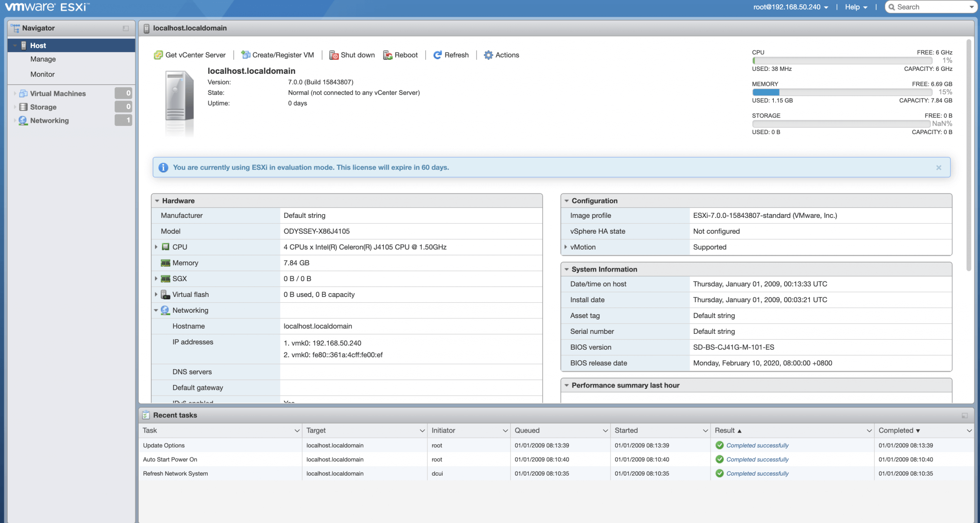Refresh the host view
980x523 pixels.
point(450,55)
